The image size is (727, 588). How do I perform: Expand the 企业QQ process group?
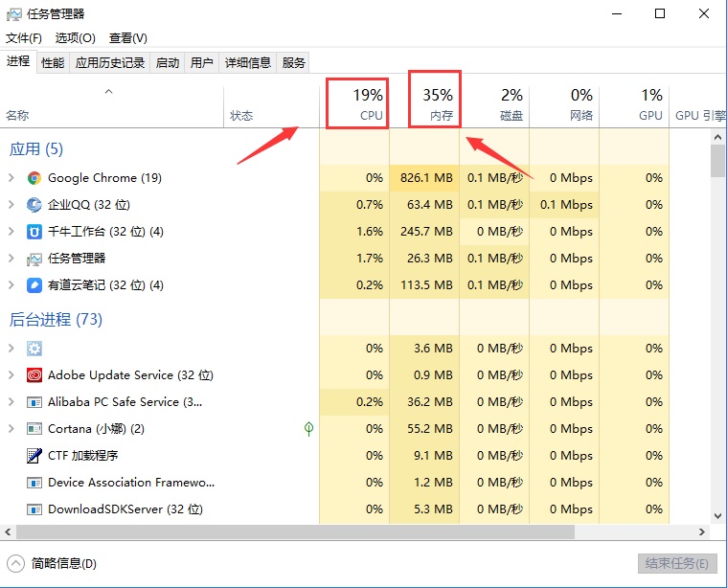pos(11,205)
